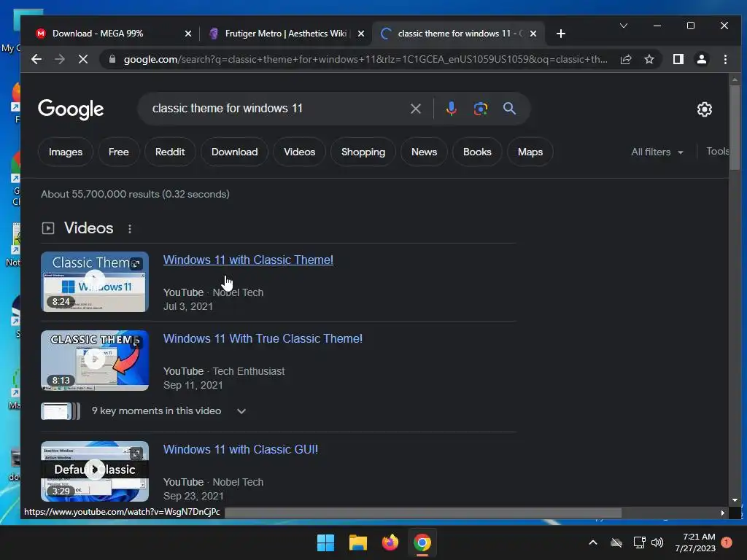Click the browser forward arrow
The height and width of the screenshot is (560, 747).
pos(60,59)
